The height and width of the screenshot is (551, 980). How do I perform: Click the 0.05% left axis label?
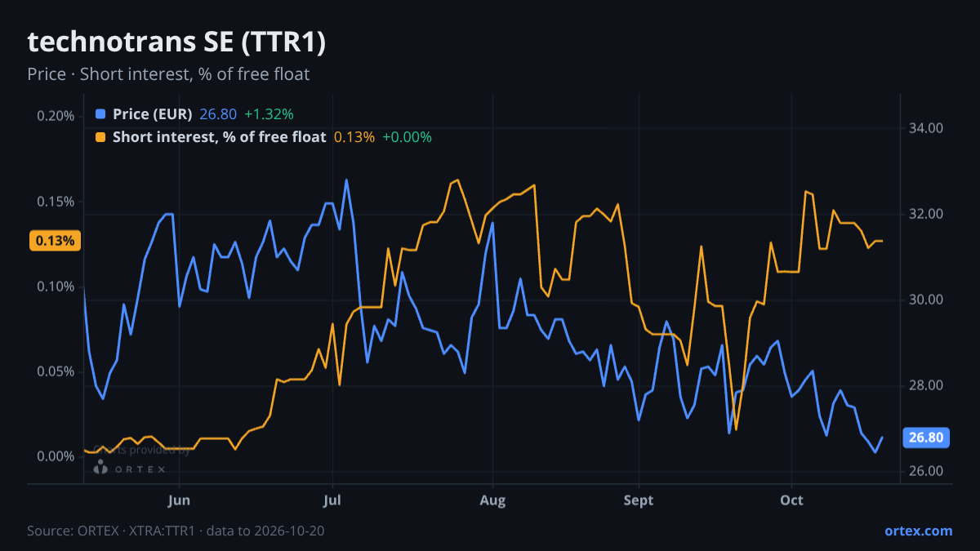[56, 371]
